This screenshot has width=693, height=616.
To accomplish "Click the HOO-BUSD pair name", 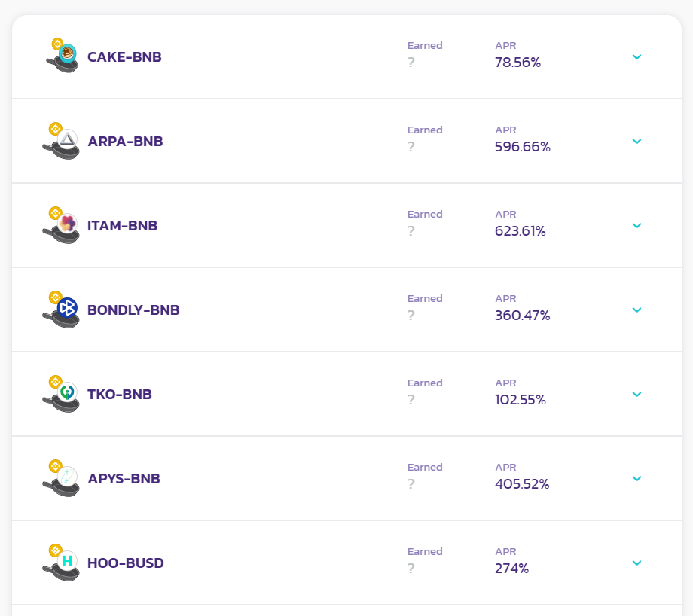I will click(x=126, y=563).
